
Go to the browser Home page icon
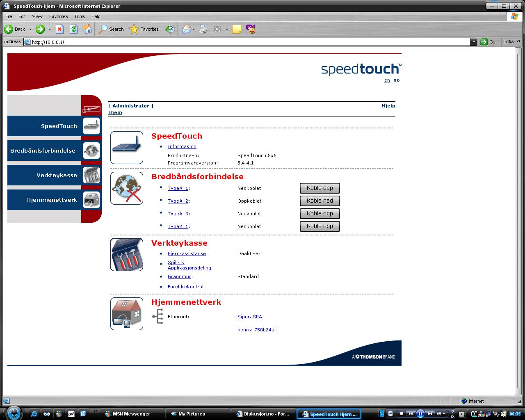[87, 29]
